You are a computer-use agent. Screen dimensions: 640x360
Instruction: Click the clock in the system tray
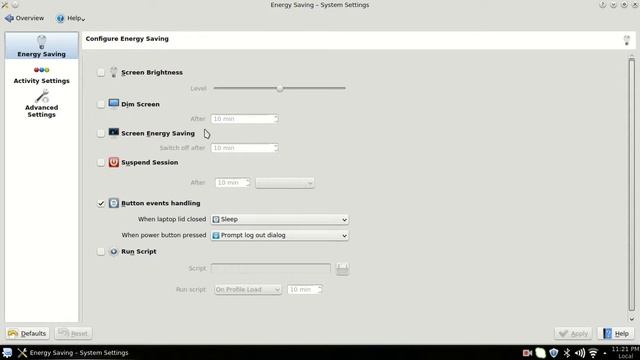(625, 353)
